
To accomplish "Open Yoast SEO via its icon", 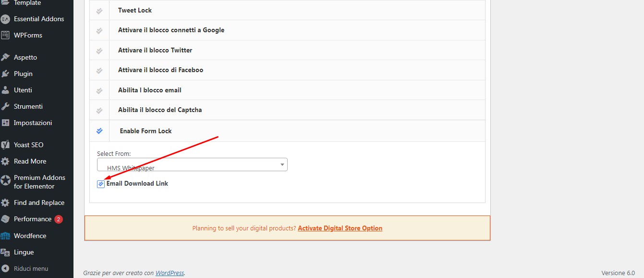I will click(x=5, y=145).
